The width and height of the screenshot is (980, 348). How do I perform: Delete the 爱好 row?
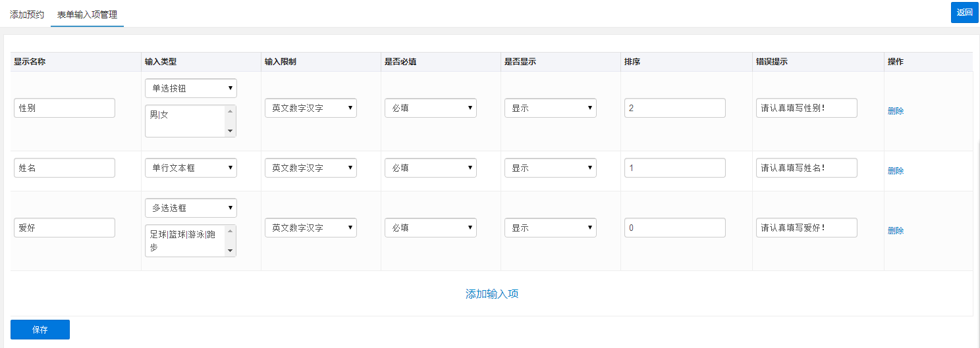tap(896, 231)
